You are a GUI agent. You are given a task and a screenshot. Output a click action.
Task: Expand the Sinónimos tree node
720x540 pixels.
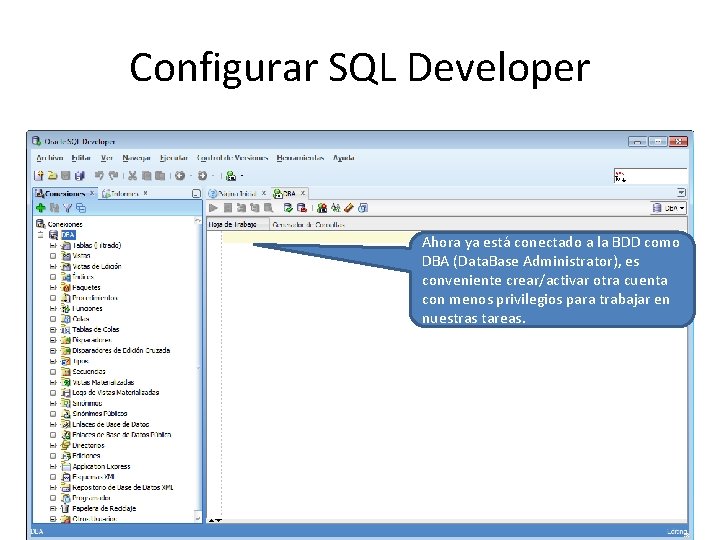coord(53,403)
